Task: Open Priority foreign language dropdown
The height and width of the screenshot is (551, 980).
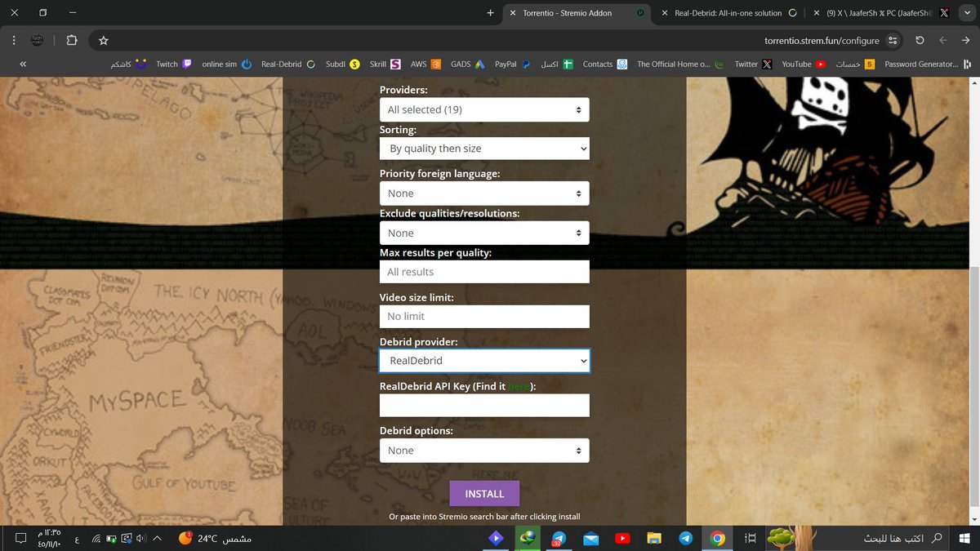Action: click(484, 193)
